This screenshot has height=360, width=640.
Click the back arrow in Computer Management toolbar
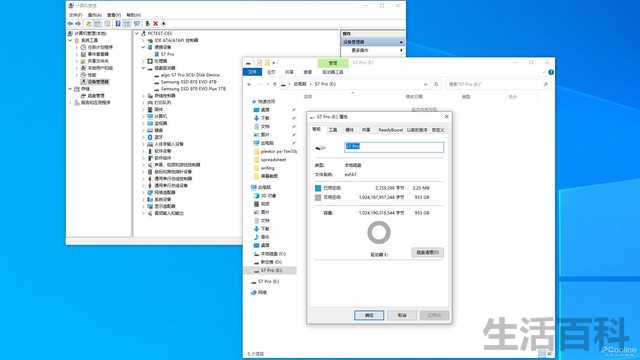tap(70, 24)
